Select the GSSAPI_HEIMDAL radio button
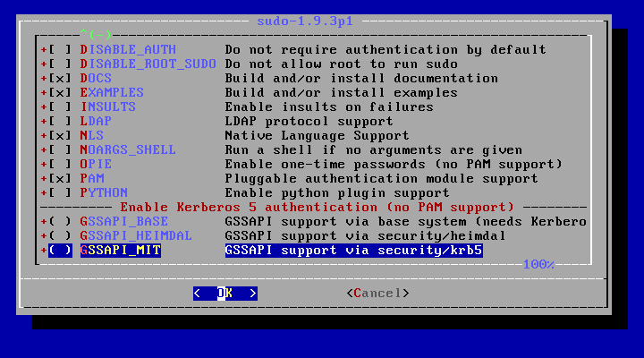This screenshot has height=358, width=644. tap(61, 236)
